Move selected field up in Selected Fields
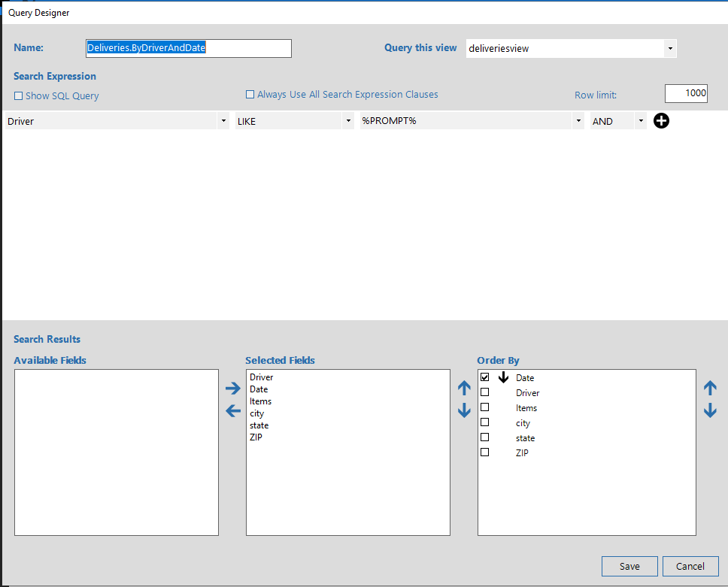 (x=464, y=389)
